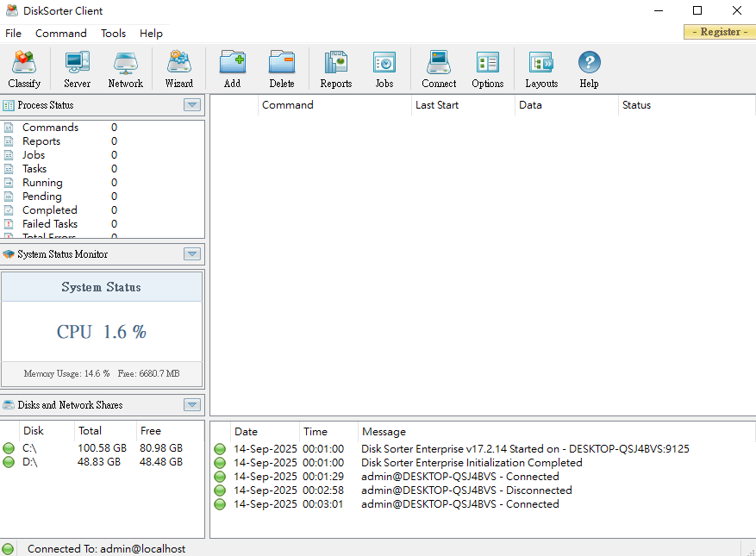Click the Process Status panel header icon
This screenshot has height=556, width=756.
pos(9,105)
